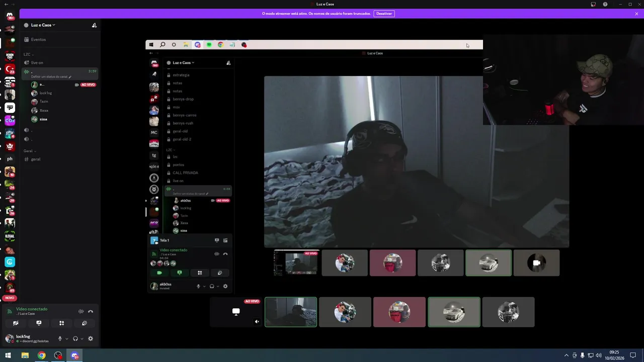Toggle camera on in voice panel
Viewport: 644px width, 362px height.
coord(16,323)
